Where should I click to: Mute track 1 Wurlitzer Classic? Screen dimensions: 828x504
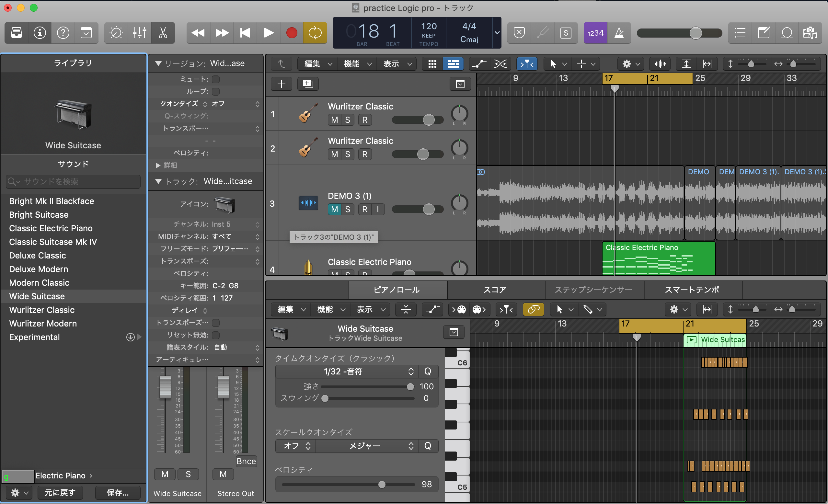pos(334,120)
